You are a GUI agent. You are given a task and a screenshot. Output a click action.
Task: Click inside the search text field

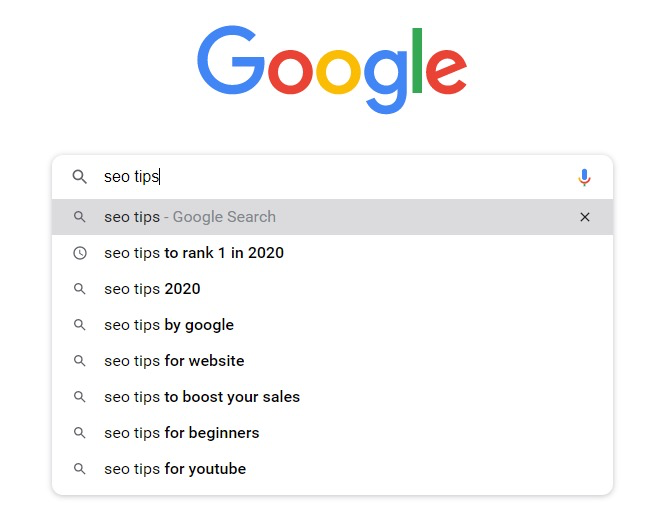pyautogui.click(x=335, y=176)
